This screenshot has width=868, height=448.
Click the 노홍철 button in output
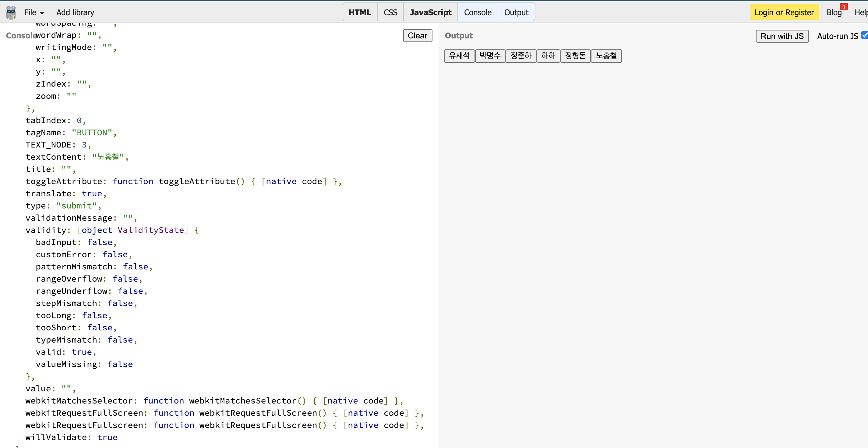606,56
